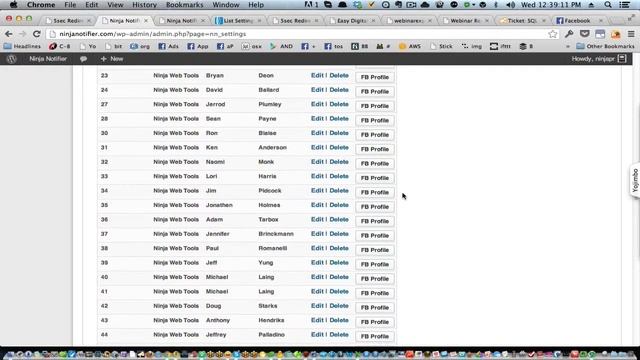Focus the ninjanotifier.com address bar
The width and height of the screenshot is (640, 360).
pyautogui.click(x=302, y=34)
